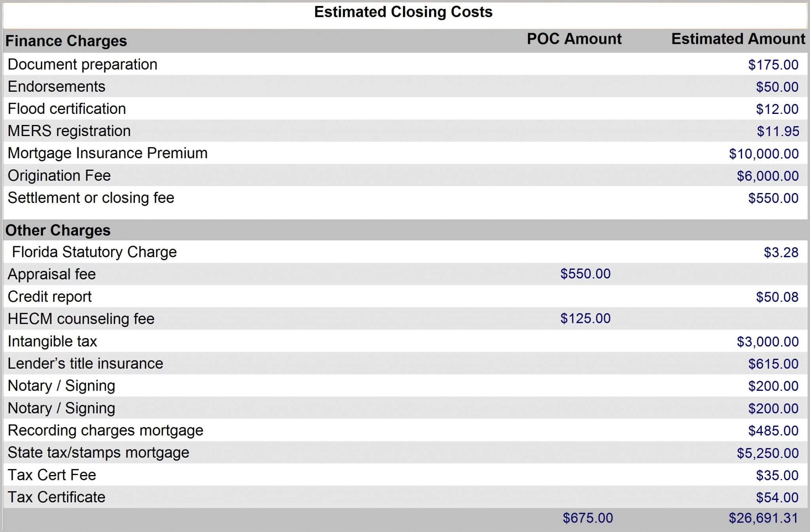This screenshot has width=810, height=532.
Task: Click the $26,691.31 estimated total
Action: [764, 518]
